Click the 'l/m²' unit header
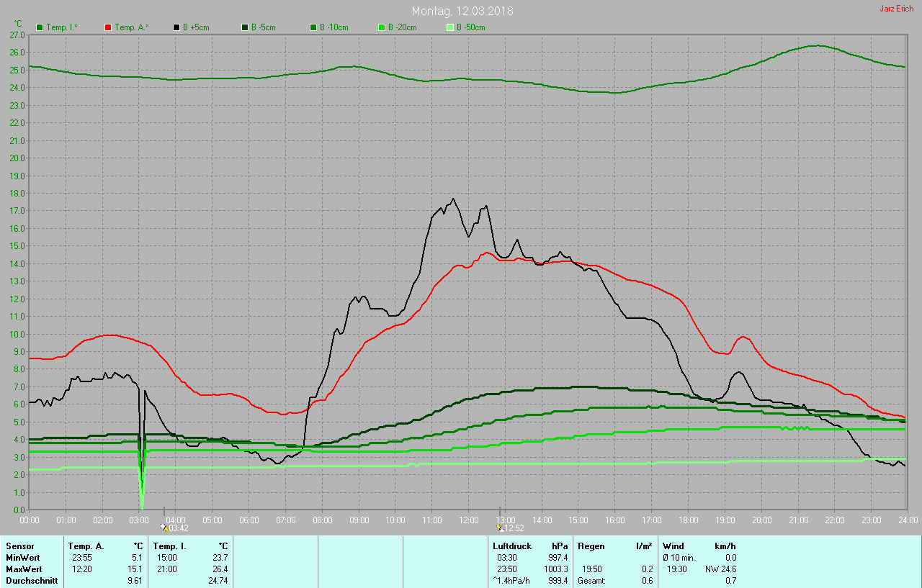This screenshot has width=922, height=588. point(643,546)
